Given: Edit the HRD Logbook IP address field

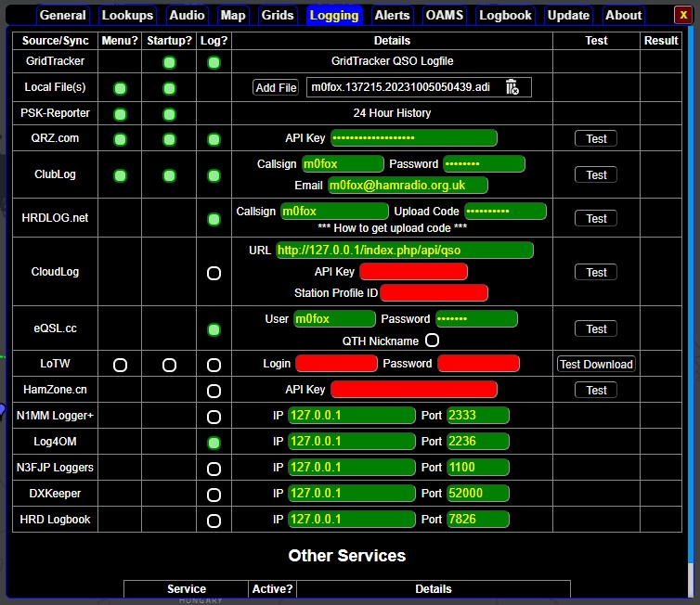Looking at the screenshot, I should click(x=352, y=519).
